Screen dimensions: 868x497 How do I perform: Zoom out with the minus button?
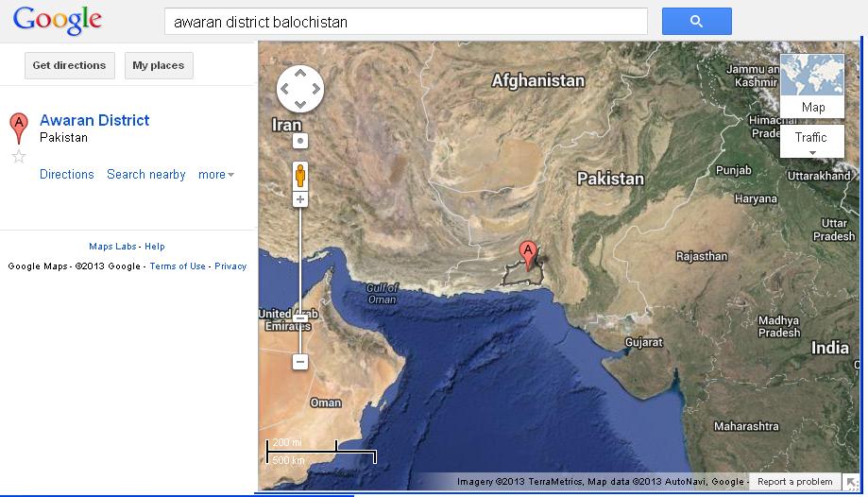pyautogui.click(x=300, y=362)
